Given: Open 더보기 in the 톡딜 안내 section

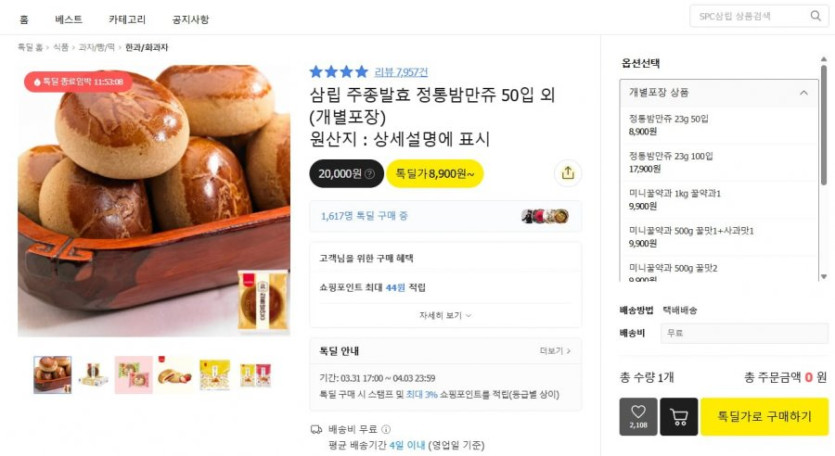Looking at the screenshot, I should point(555,351).
